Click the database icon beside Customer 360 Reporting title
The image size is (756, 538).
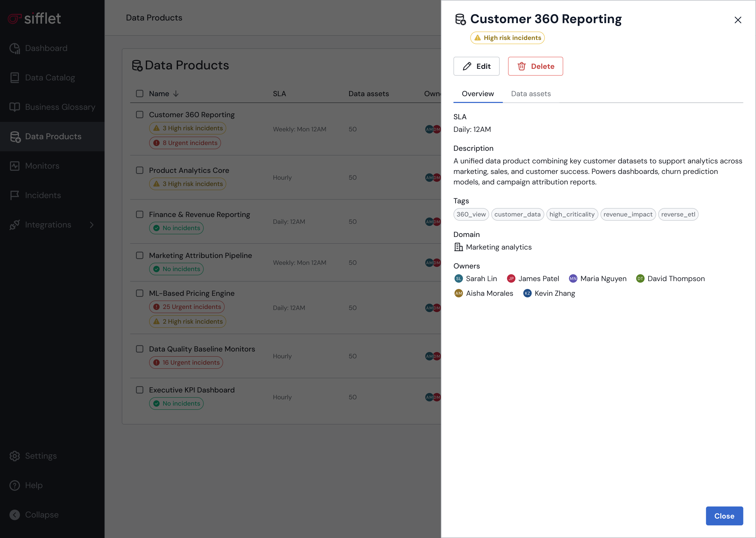tap(460, 19)
